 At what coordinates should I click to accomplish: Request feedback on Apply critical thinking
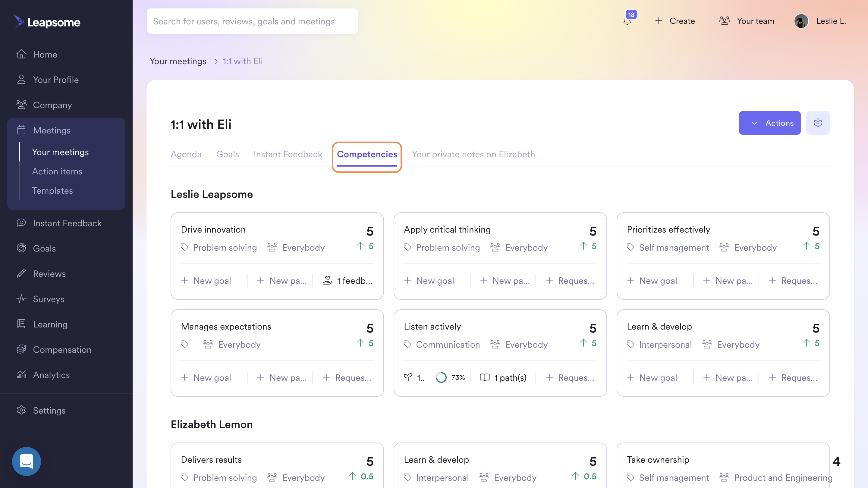tap(570, 280)
